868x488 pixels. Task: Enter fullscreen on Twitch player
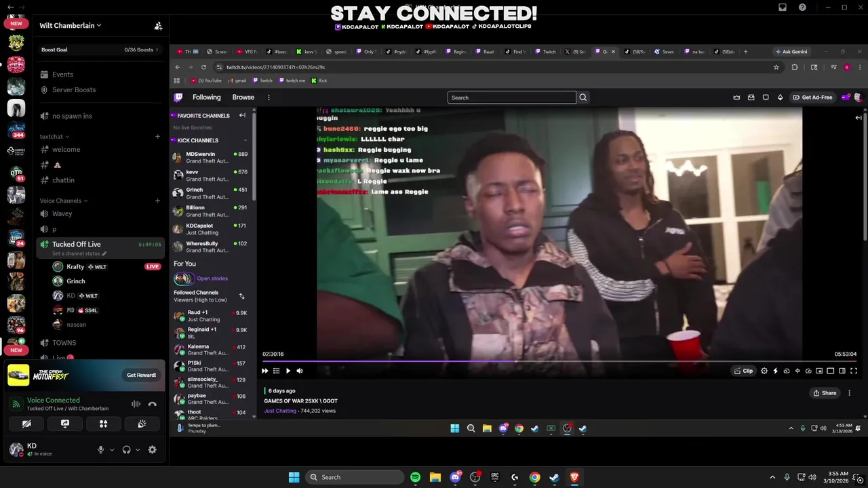(854, 371)
